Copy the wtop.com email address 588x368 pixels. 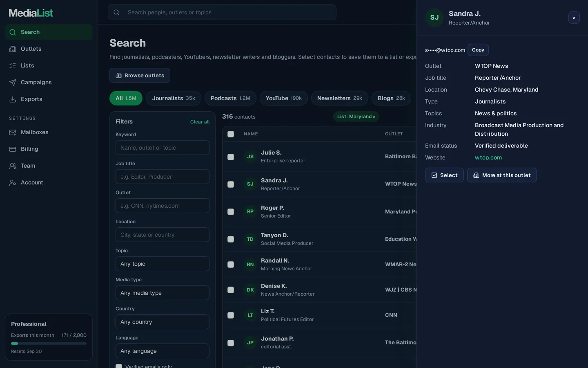click(478, 50)
